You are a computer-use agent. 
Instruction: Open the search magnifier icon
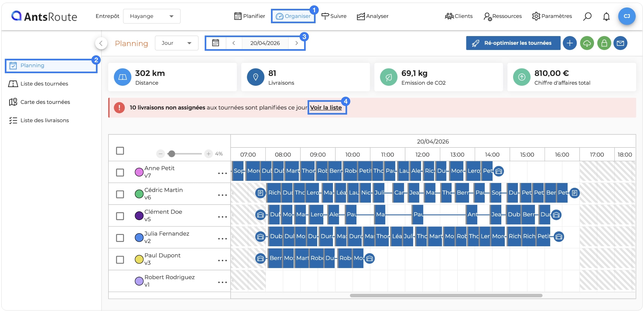pos(587,16)
